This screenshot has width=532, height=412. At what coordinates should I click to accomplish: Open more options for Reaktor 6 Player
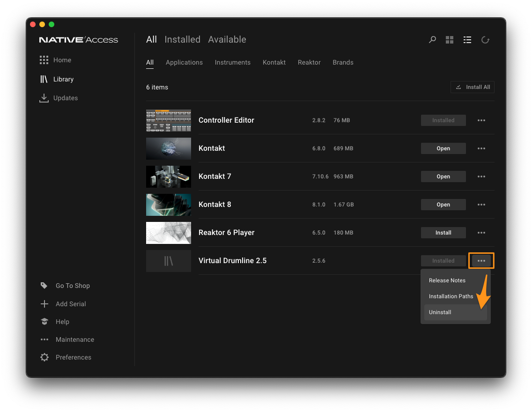[x=481, y=233]
